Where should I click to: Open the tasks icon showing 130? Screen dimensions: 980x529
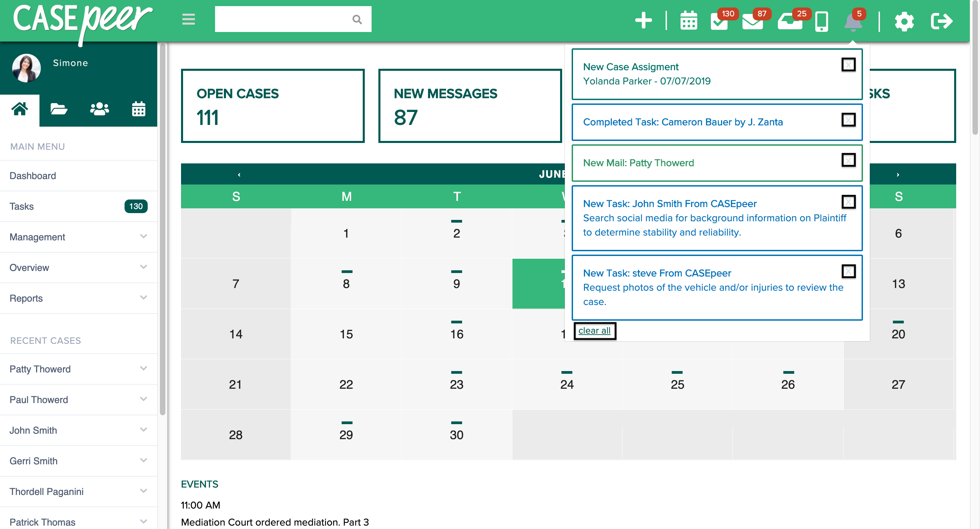(x=720, y=23)
